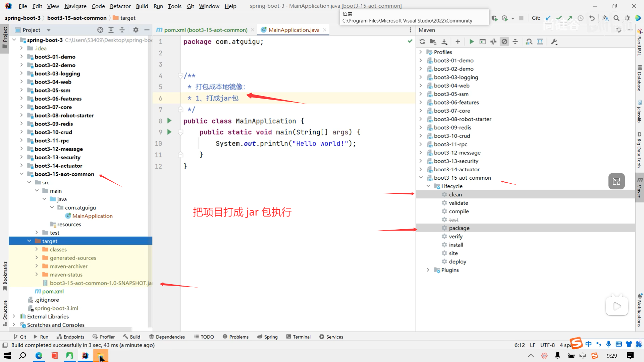Toggle doc comment fold at line 4
This screenshot has height=362, width=644.
tap(180, 76)
